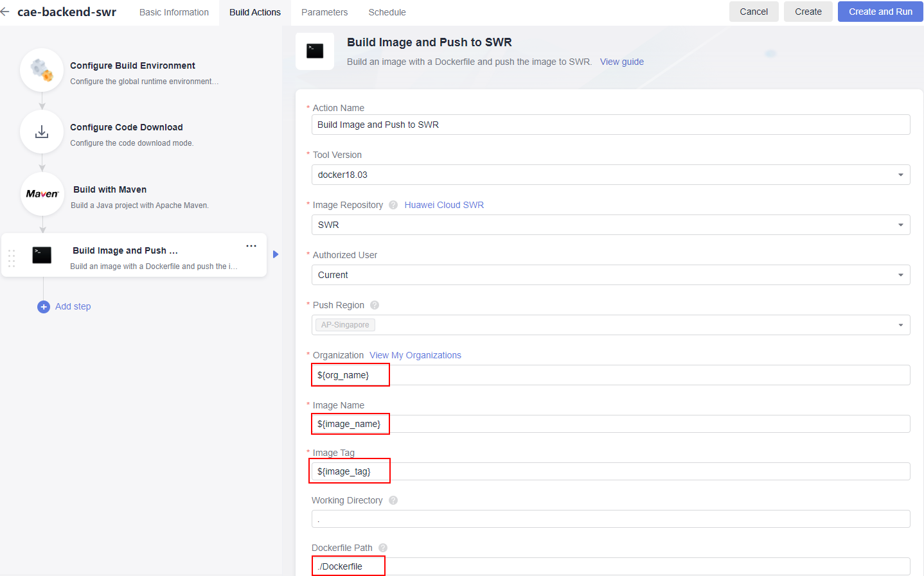Screen dimensions: 924x576
Task: Select the Configure Code Download step title
Action: point(127,127)
